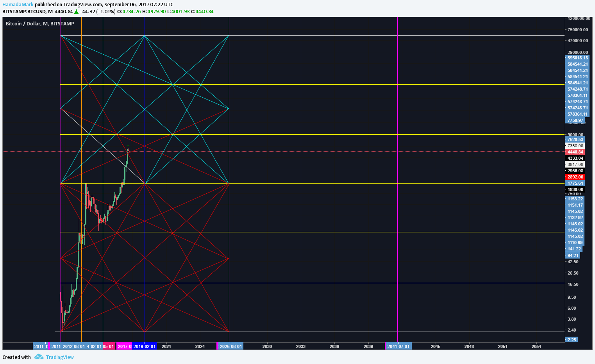Click the 42.50 price scale value
The height and width of the screenshot is (364, 595).
[x=573, y=262]
